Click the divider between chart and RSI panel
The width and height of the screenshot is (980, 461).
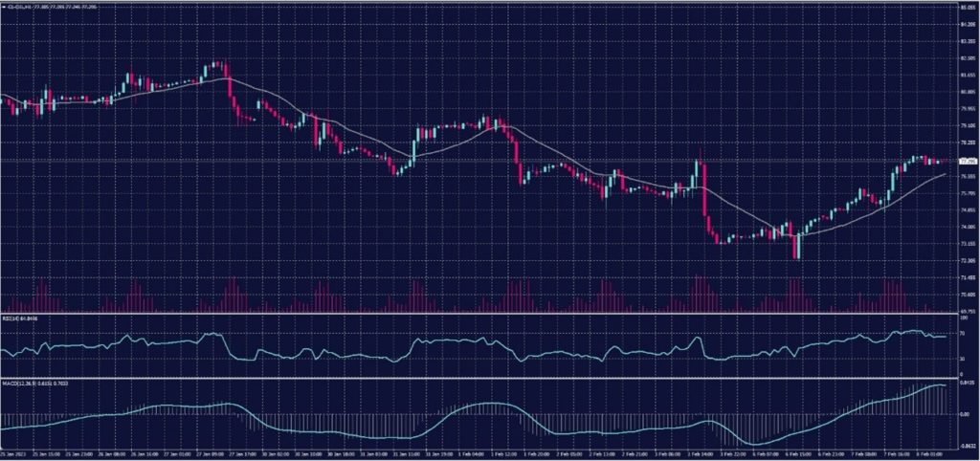point(479,314)
